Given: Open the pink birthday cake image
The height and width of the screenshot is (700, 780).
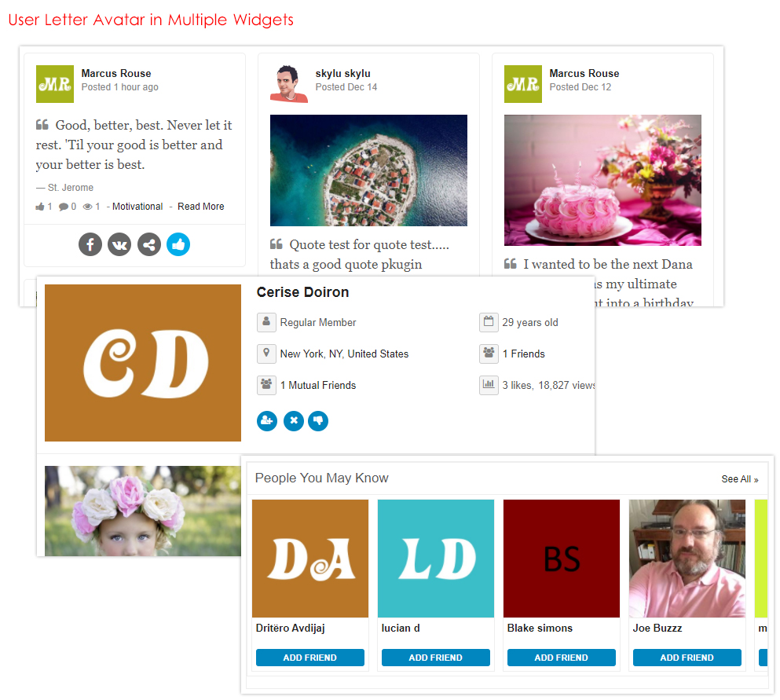Looking at the screenshot, I should pyautogui.click(x=602, y=180).
